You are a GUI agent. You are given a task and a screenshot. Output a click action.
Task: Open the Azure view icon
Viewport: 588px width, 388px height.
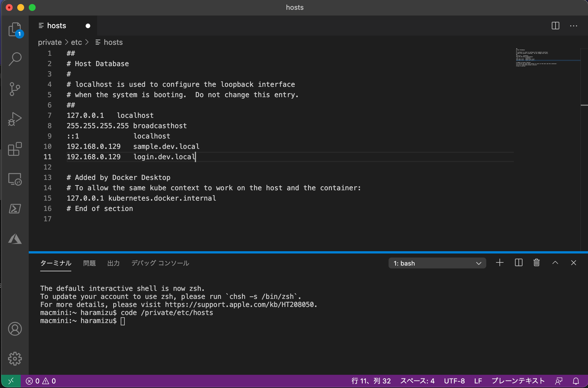(x=15, y=239)
